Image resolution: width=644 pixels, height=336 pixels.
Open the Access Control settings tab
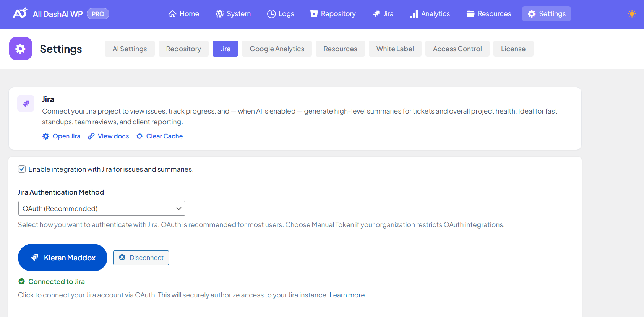pos(457,49)
